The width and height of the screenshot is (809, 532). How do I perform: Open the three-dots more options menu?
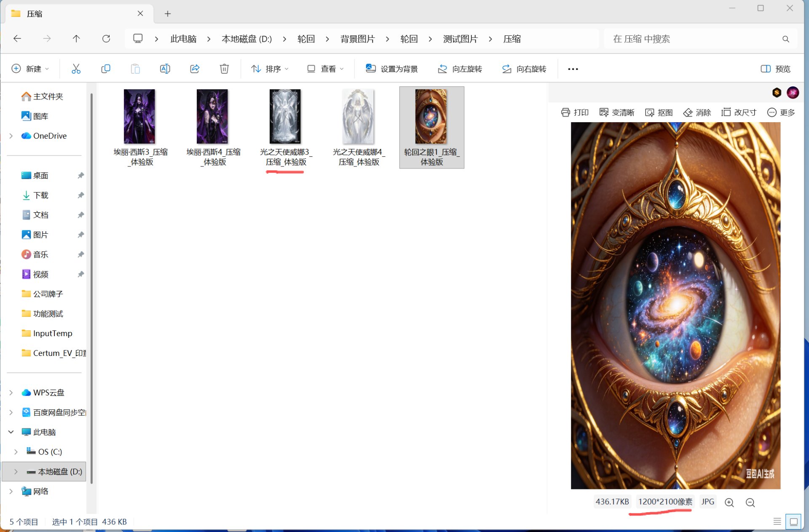pyautogui.click(x=573, y=69)
